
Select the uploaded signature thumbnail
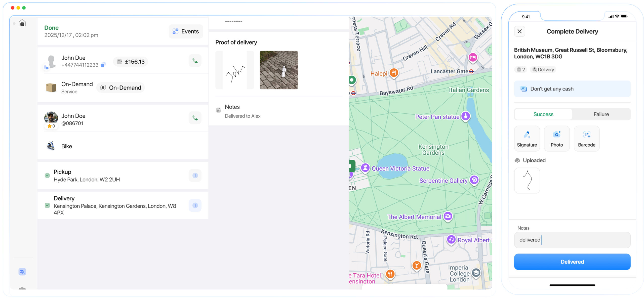[527, 180]
